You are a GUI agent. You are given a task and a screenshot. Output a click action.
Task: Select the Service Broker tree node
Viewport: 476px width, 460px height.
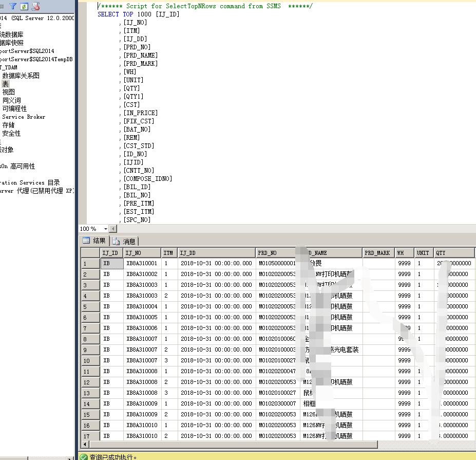pyautogui.click(x=24, y=117)
